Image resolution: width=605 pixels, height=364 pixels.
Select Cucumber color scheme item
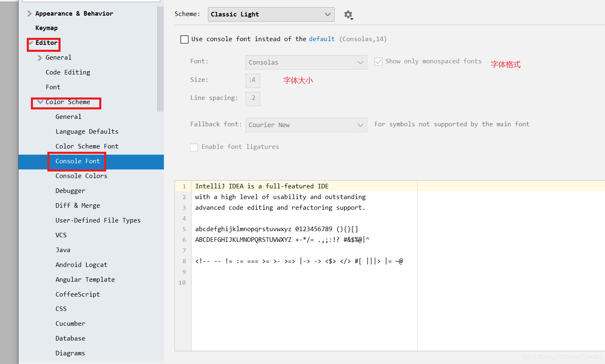70,324
